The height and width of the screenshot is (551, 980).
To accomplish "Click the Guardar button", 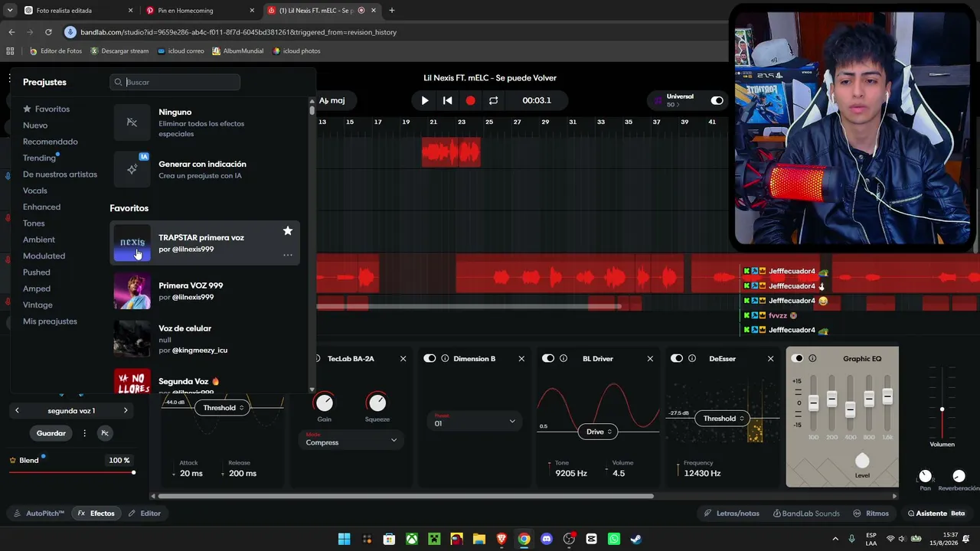I will [x=51, y=433].
